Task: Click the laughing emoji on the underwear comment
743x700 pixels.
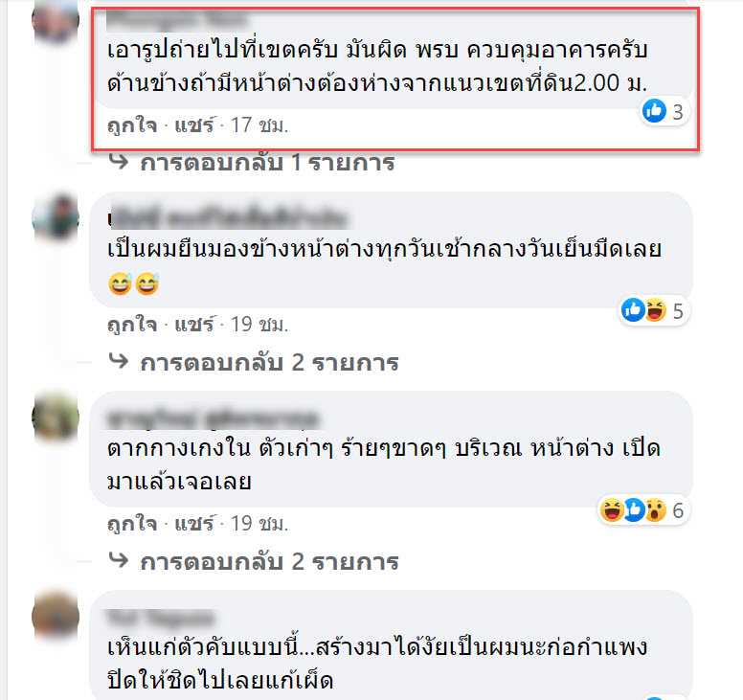Action: (611, 510)
